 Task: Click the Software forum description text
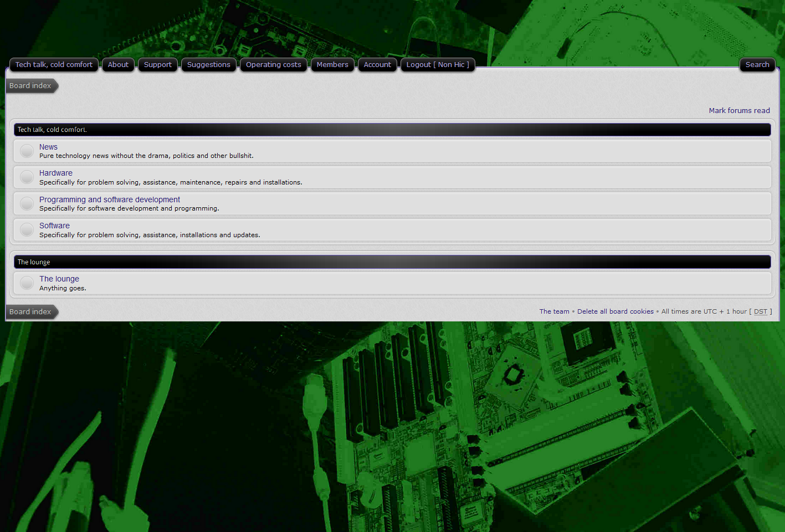pyautogui.click(x=150, y=235)
